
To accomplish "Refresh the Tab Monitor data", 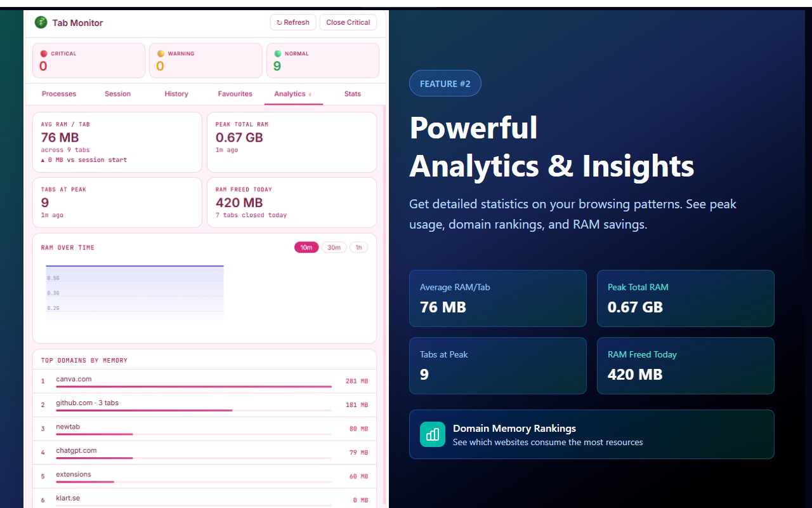I will (293, 22).
